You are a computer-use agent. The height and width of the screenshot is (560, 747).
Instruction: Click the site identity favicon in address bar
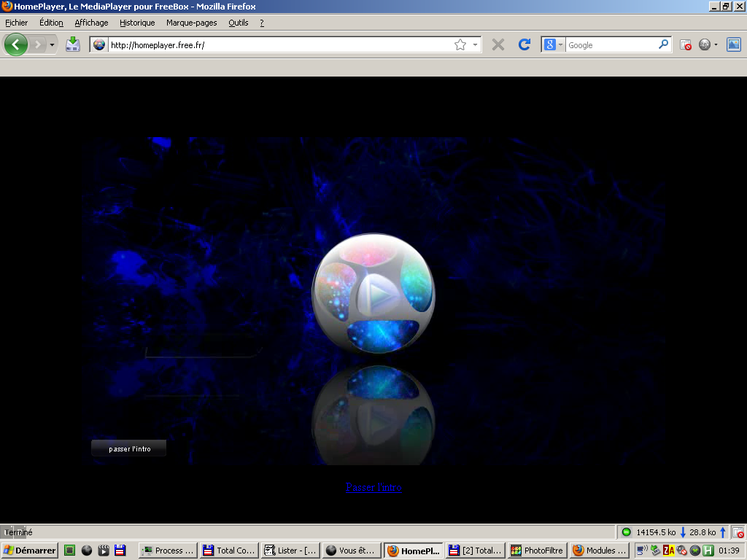click(99, 44)
